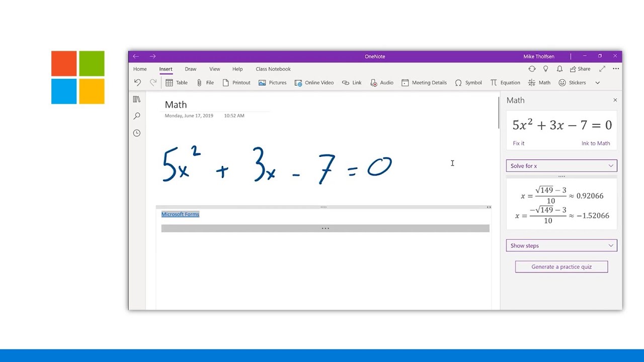Click the gray ellipsis bar below Microsoft Forms
Screen dimensions: 644x362
[325, 228]
